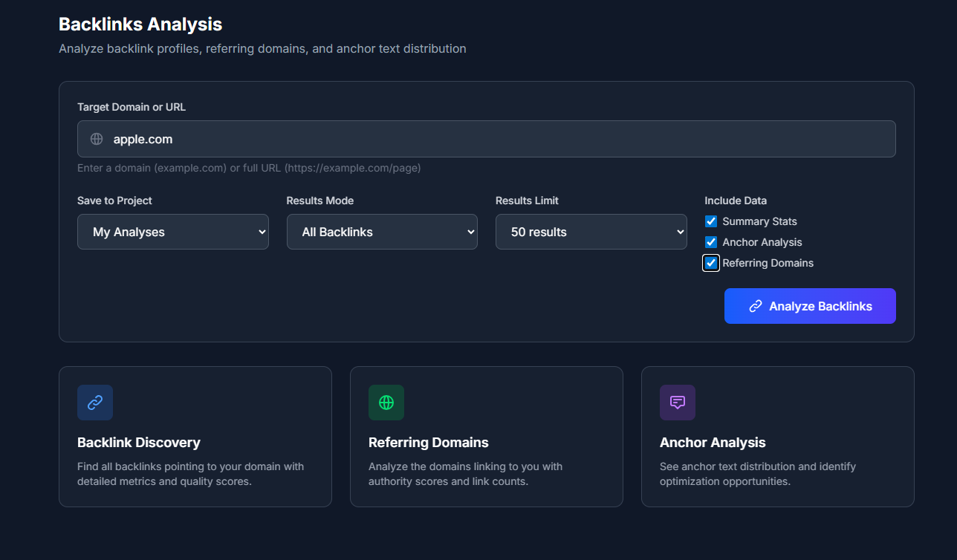957x560 pixels.
Task: Click the Backlinks Analysis page title
Action: pyautogui.click(x=140, y=24)
